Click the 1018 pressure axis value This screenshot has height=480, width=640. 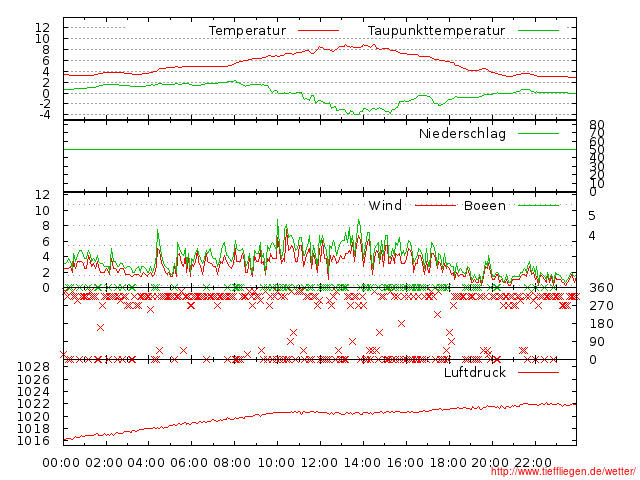click(33, 429)
